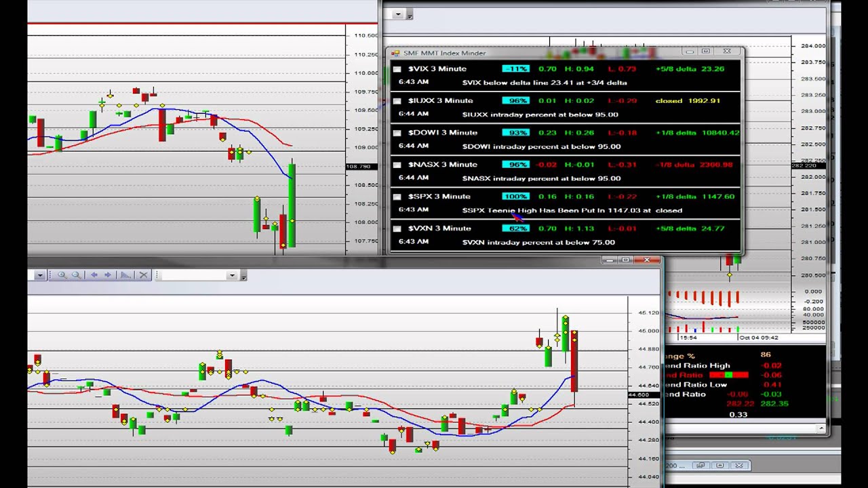Click the $NASX 96% percent badge
The height and width of the screenshot is (488, 868).
point(515,165)
